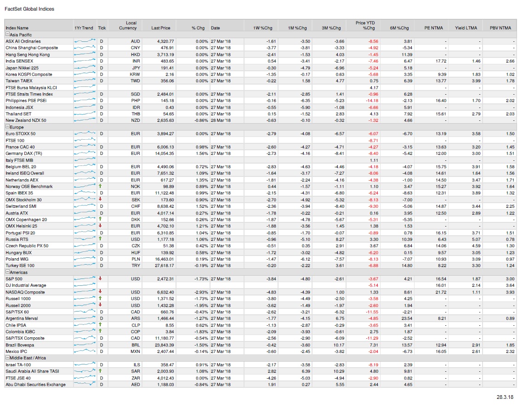Sort by Price YTD %Chg column header
Screen dimensions: 523x420
365,25
